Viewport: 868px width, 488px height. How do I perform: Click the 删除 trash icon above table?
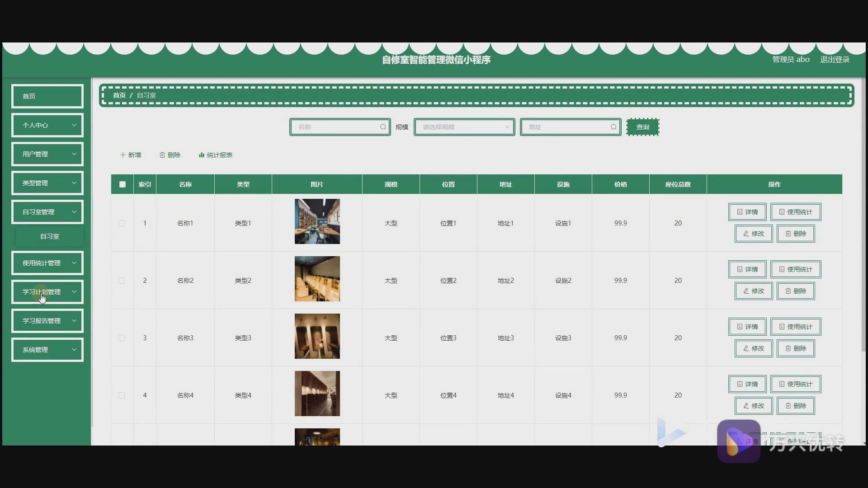pos(170,155)
